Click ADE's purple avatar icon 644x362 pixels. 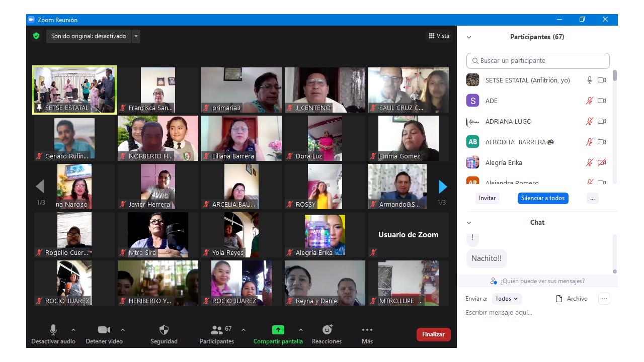coord(472,101)
